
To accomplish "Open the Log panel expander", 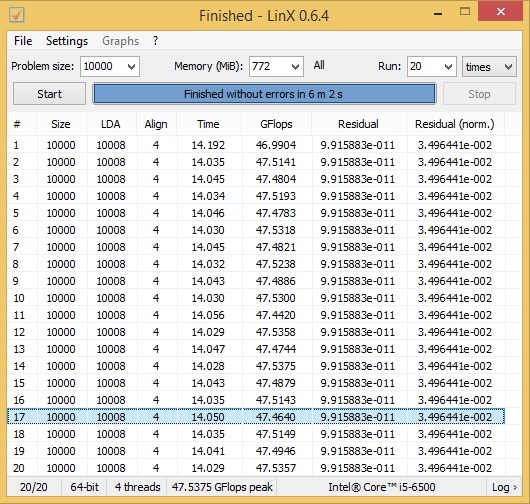I will coord(504,487).
